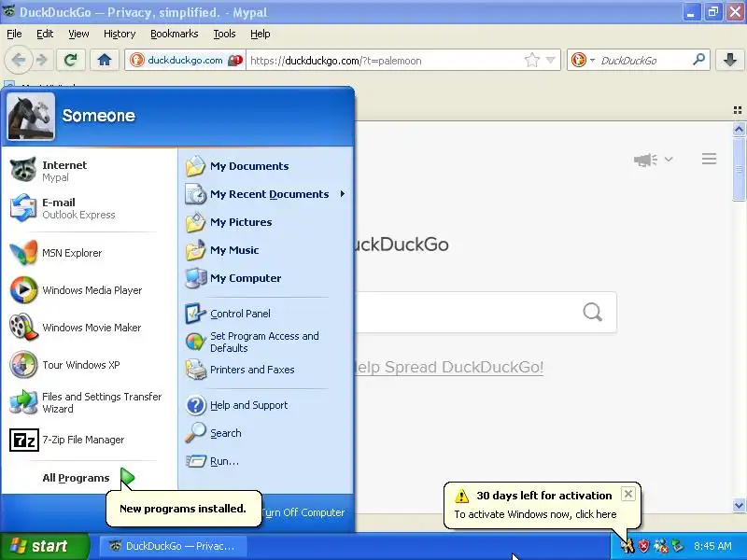The width and height of the screenshot is (747, 560).
Task: Select the DuckDuckGo taskbar window button
Action: 173,546
